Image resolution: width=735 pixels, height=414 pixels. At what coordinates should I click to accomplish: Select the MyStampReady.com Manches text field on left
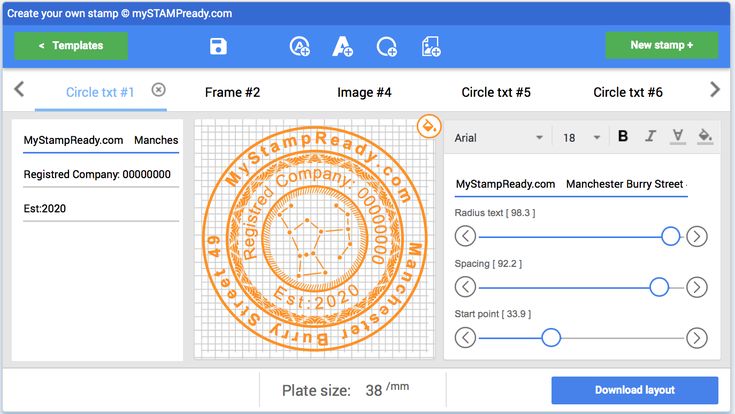point(101,140)
